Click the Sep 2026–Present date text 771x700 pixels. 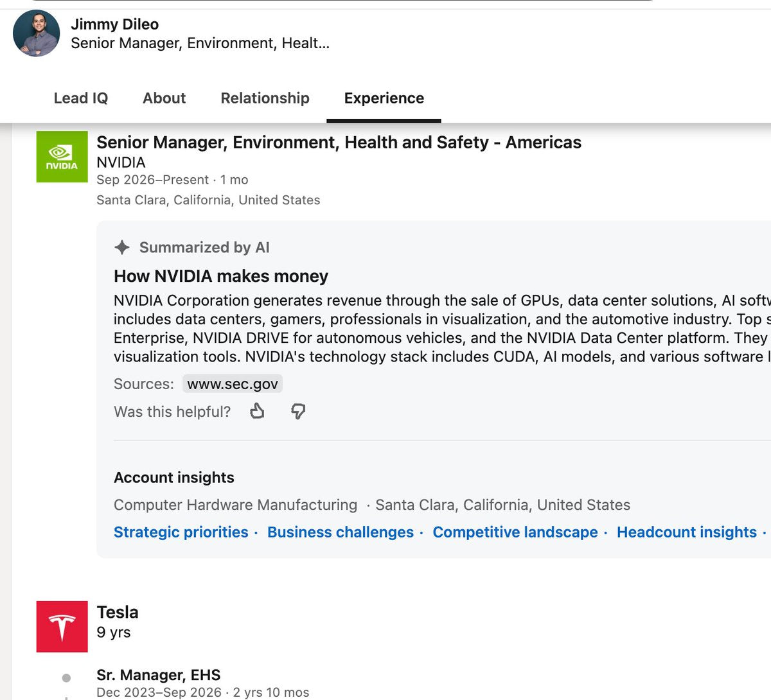pos(152,180)
